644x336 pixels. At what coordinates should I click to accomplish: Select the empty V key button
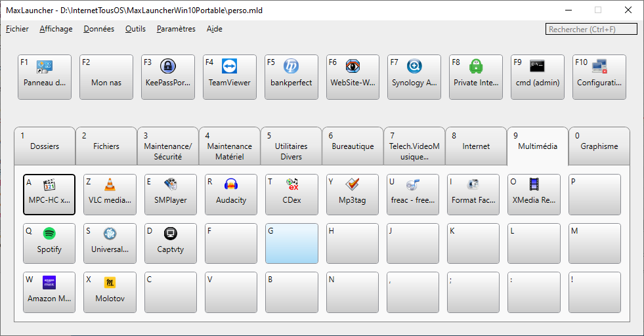pos(231,292)
